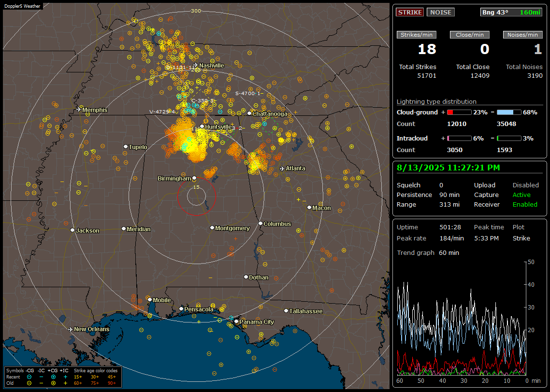Click the Capture status Active

(521, 195)
